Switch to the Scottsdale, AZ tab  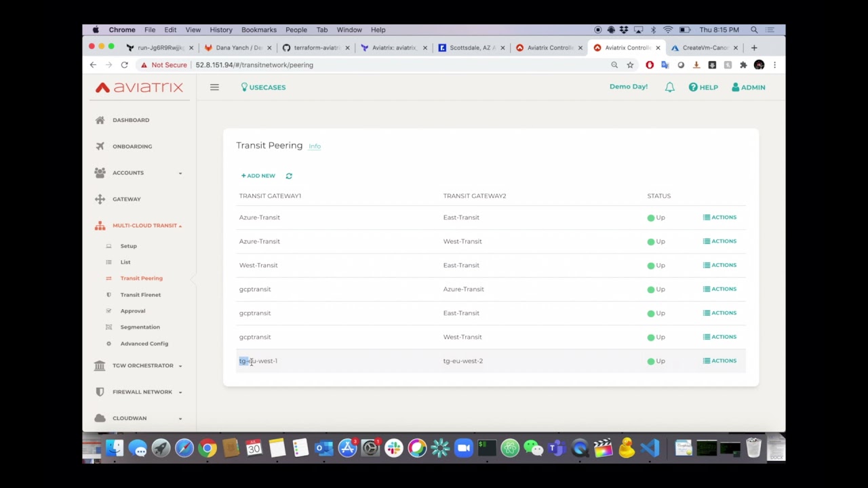[x=471, y=47]
